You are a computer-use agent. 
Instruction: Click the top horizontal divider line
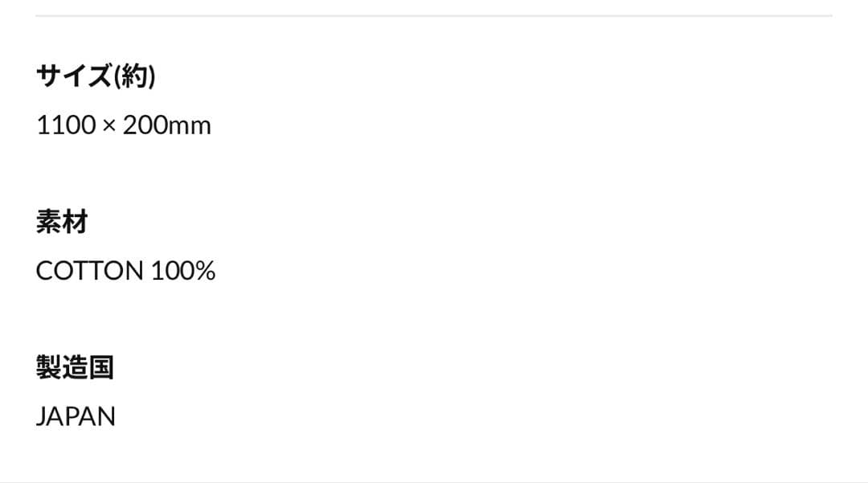434,15
